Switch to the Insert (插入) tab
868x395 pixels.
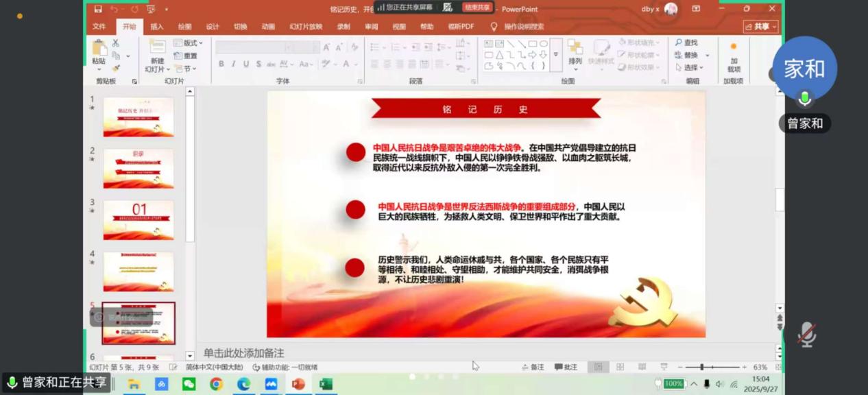click(157, 27)
